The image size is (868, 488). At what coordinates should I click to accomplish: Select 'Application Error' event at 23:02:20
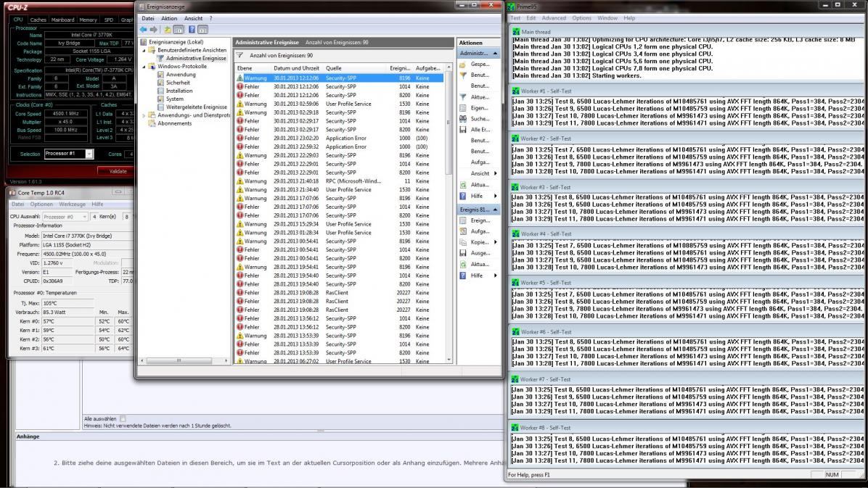pyautogui.click(x=340, y=138)
